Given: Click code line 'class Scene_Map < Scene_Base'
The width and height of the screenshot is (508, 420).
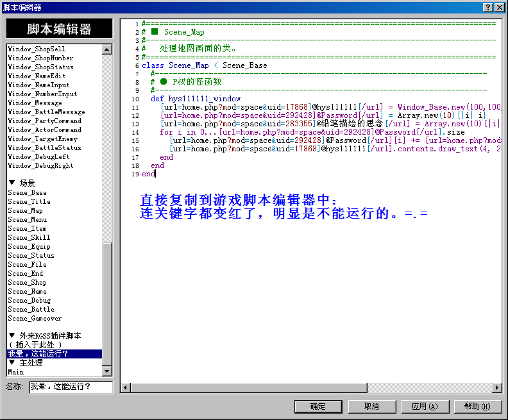Looking at the screenshot, I should coord(205,65).
